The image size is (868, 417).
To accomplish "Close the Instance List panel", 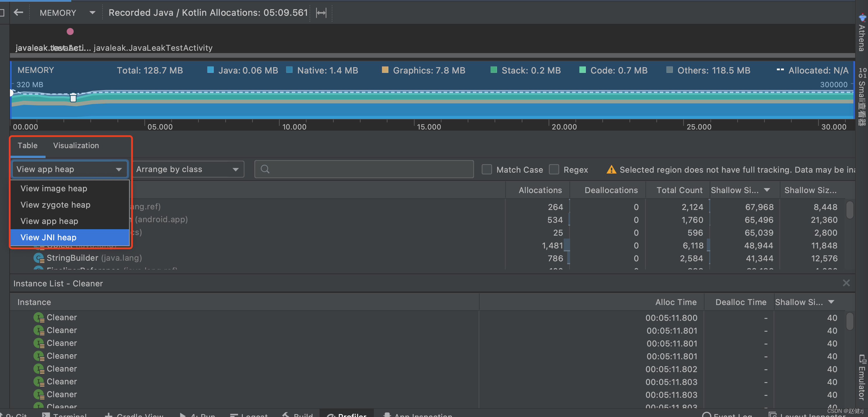I will click(x=846, y=283).
